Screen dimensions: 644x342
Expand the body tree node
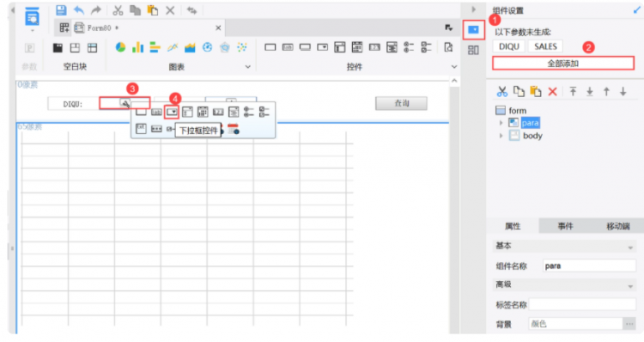click(501, 136)
